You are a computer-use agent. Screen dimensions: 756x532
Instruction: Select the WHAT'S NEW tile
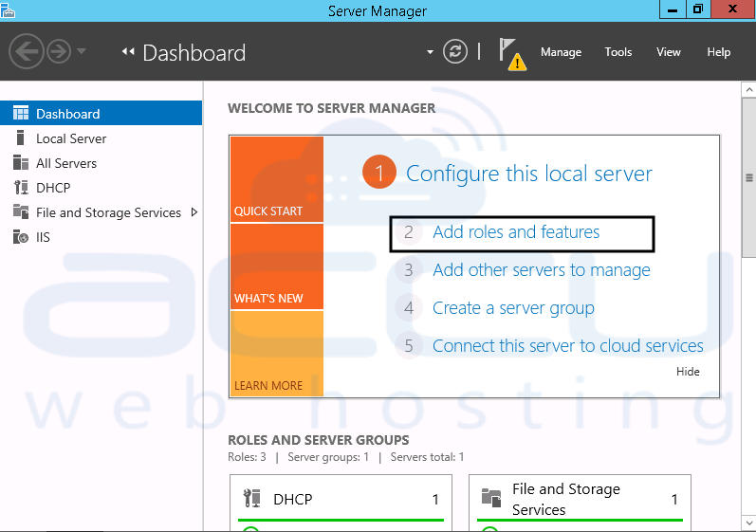pyautogui.click(x=277, y=266)
